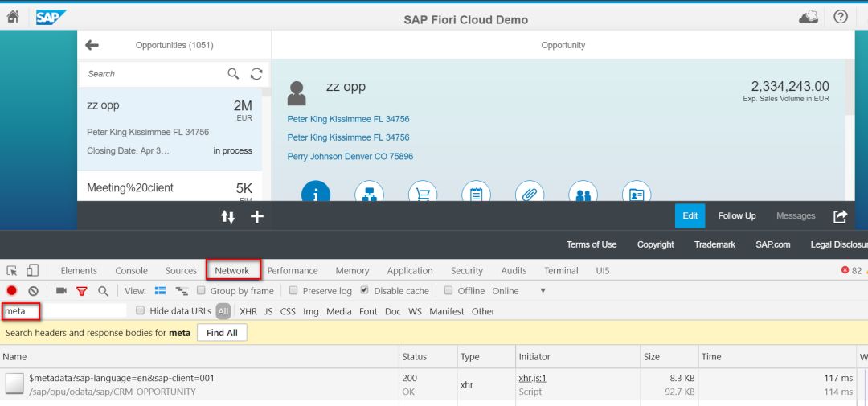Open the contact card icon tab
Image resolution: width=868 pixels, height=406 pixels.
(x=637, y=191)
